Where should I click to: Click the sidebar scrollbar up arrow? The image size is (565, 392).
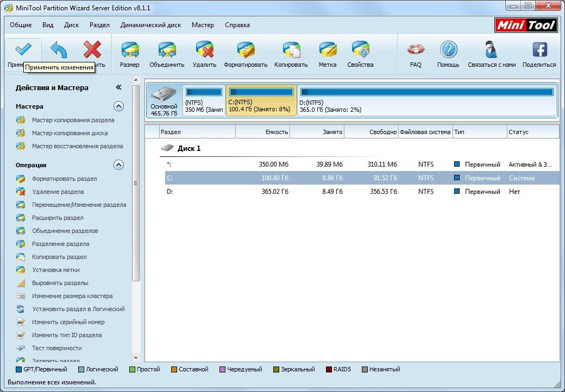pos(136,80)
